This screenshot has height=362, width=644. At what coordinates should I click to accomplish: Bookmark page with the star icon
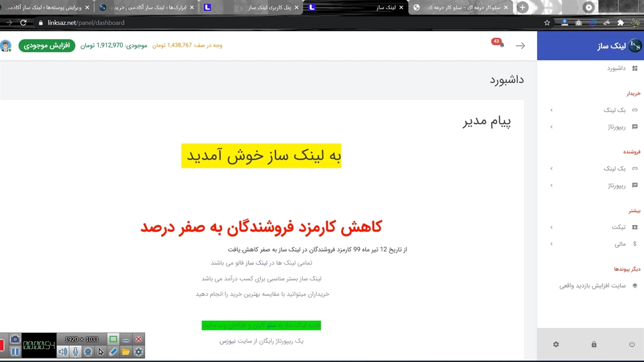547,23
